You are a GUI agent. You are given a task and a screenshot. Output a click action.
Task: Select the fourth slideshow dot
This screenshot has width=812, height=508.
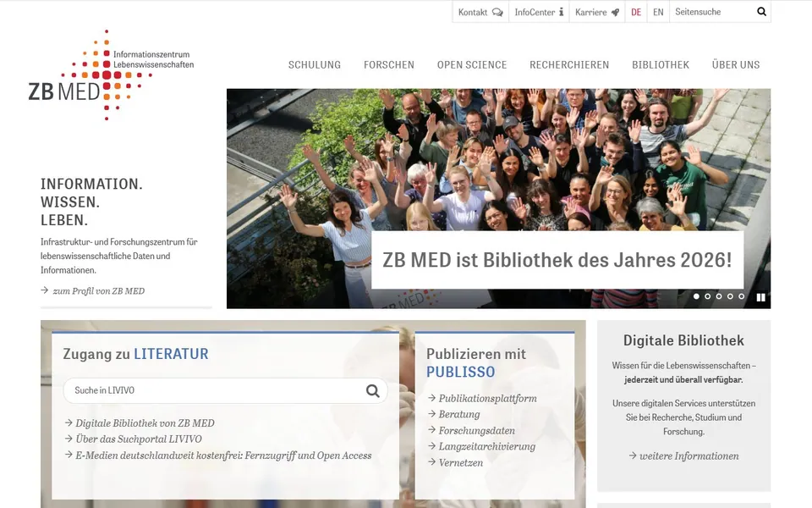pyautogui.click(x=730, y=296)
